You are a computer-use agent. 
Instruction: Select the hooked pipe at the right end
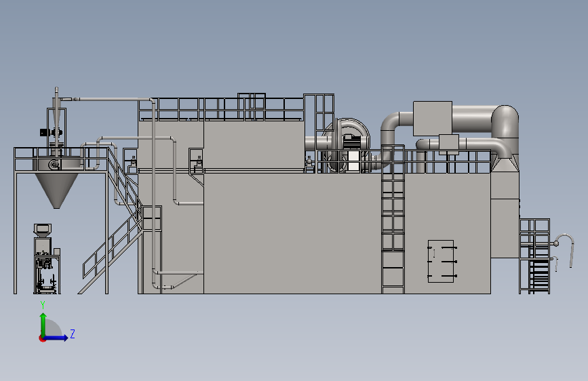564,249
